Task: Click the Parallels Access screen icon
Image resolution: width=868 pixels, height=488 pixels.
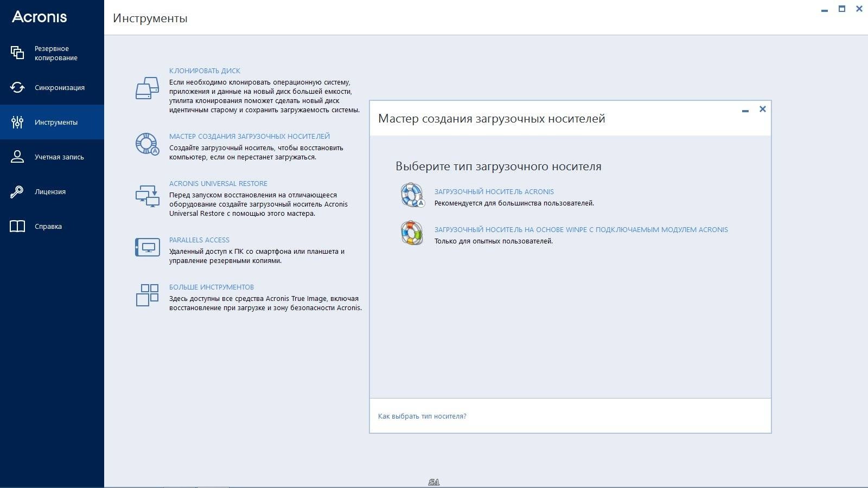Action: coord(147,247)
